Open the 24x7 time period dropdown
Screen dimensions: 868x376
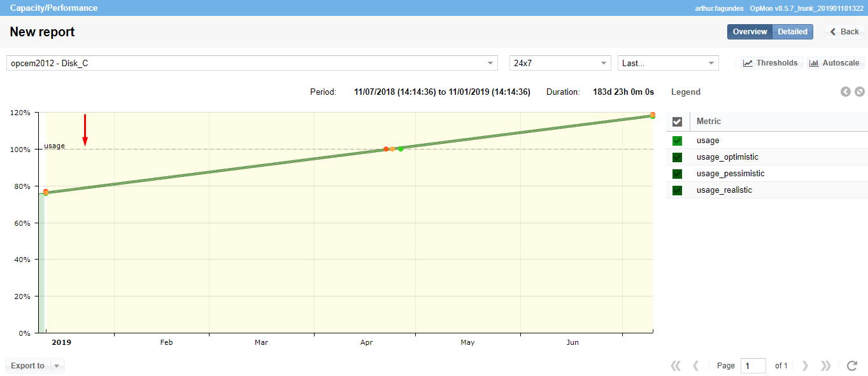pyautogui.click(x=561, y=63)
